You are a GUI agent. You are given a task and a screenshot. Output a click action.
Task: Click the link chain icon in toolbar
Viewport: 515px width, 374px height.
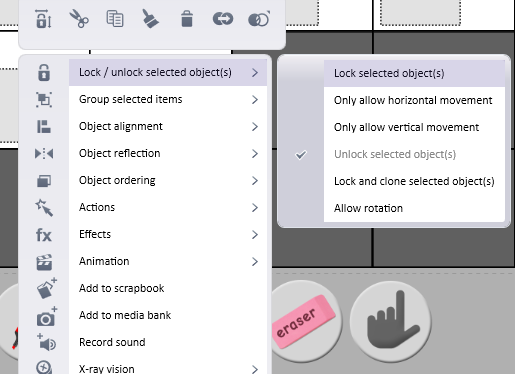coord(223,19)
